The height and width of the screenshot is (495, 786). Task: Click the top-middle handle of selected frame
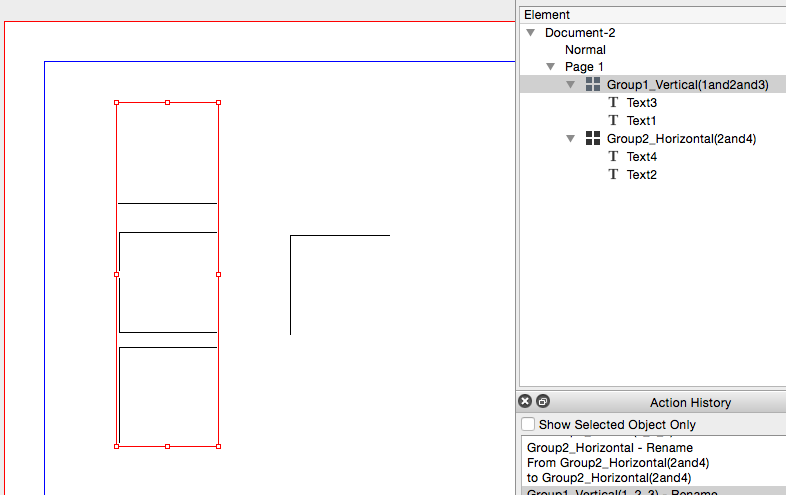coord(167,102)
